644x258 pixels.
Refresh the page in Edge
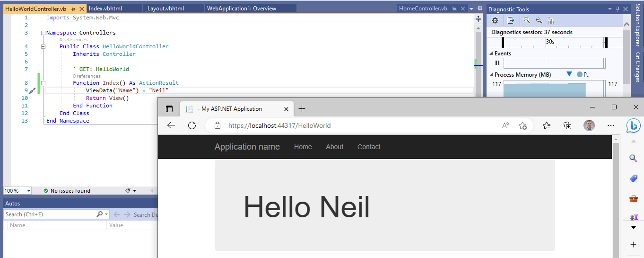[192, 125]
